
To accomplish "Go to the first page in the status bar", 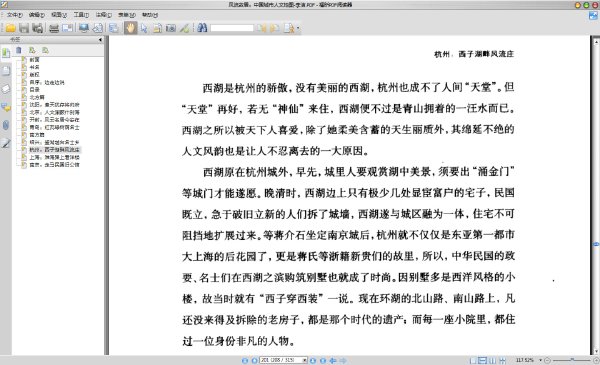I will pos(245,360).
